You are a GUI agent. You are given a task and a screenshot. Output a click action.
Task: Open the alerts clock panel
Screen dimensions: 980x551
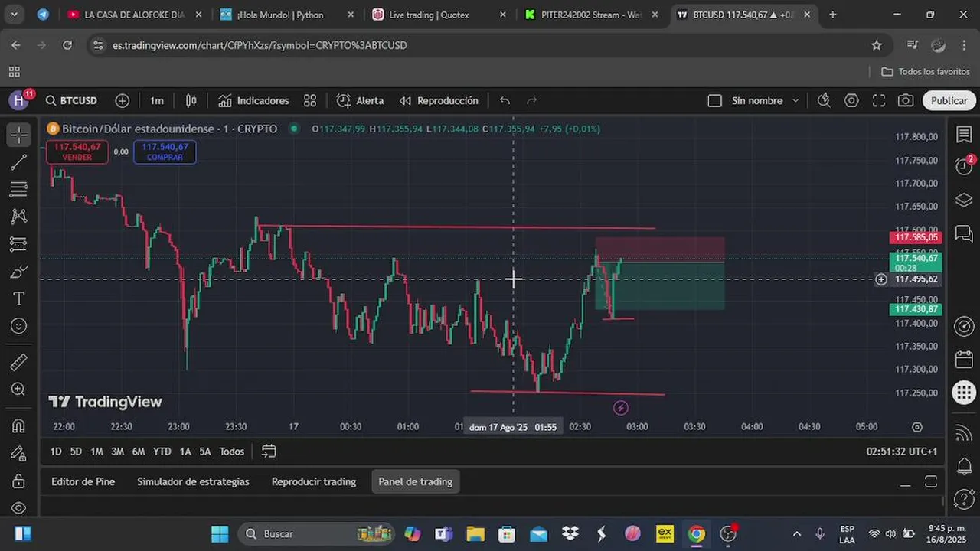tap(964, 166)
